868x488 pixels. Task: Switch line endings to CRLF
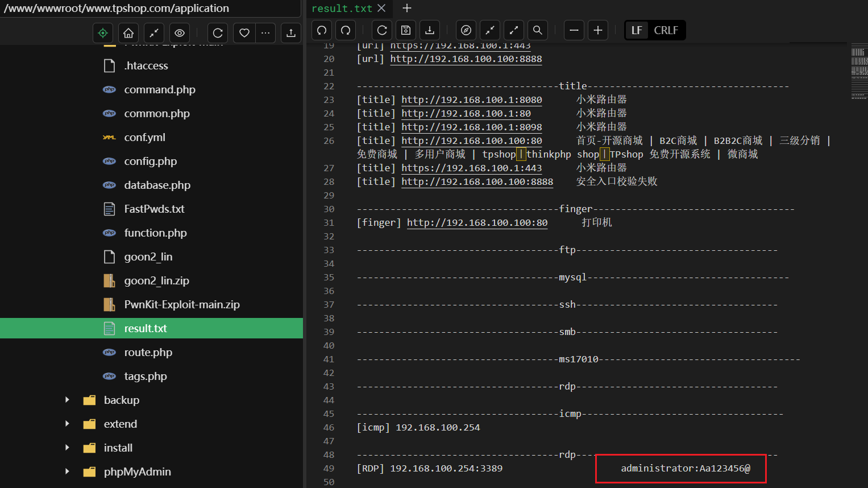tap(666, 30)
